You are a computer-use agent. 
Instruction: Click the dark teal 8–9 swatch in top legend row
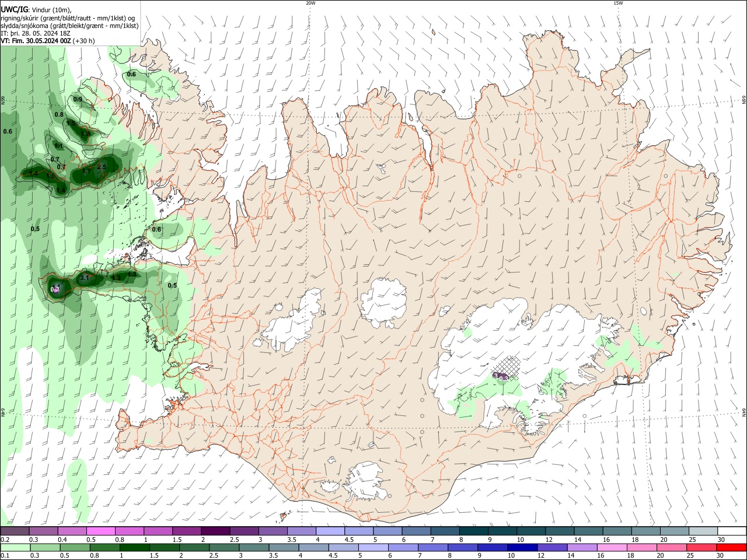(473, 531)
